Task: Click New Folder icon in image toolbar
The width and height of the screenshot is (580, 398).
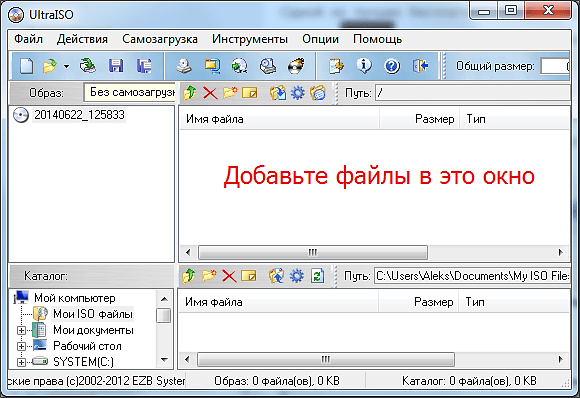Action: point(230,92)
